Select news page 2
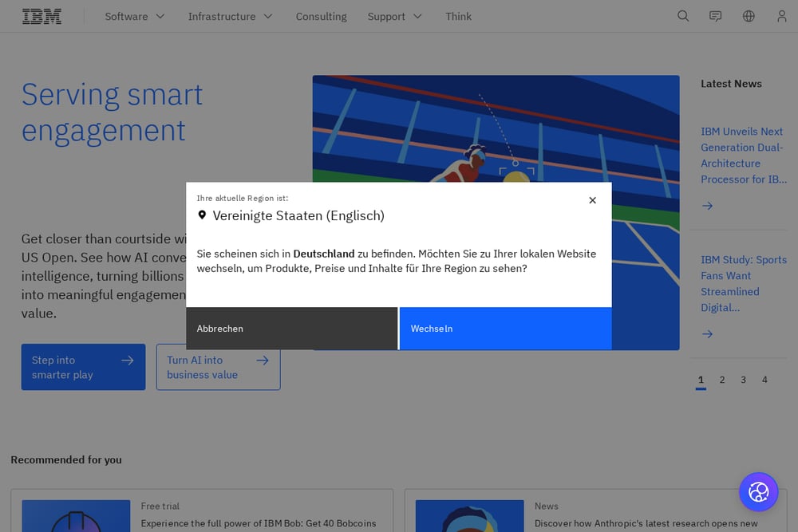Image resolution: width=798 pixels, height=532 pixels. (x=722, y=380)
